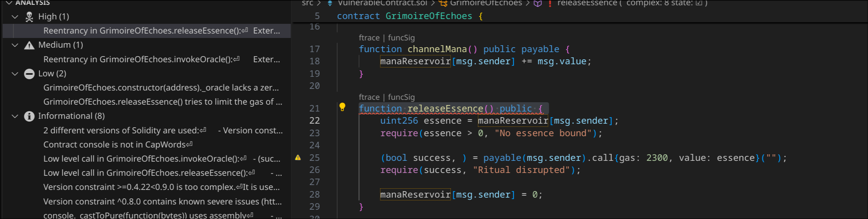Click the Low severity minus-circle icon
The width and height of the screenshot is (868, 219).
click(x=29, y=74)
